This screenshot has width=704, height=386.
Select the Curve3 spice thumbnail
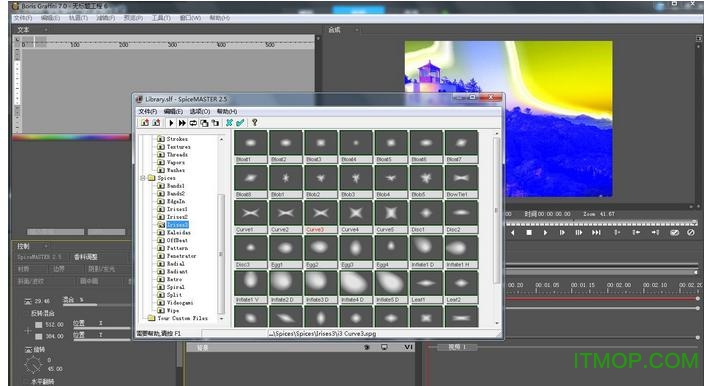321,217
